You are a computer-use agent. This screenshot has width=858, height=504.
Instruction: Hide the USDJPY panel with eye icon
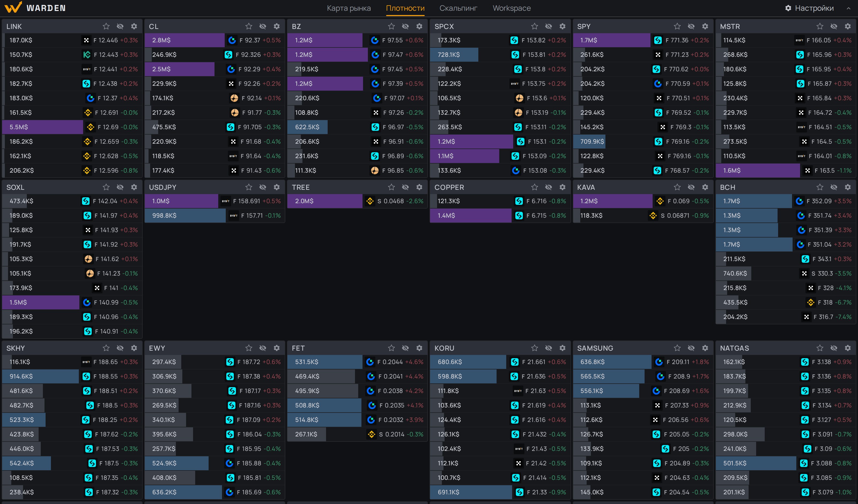pyautogui.click(x=263, y=187)
